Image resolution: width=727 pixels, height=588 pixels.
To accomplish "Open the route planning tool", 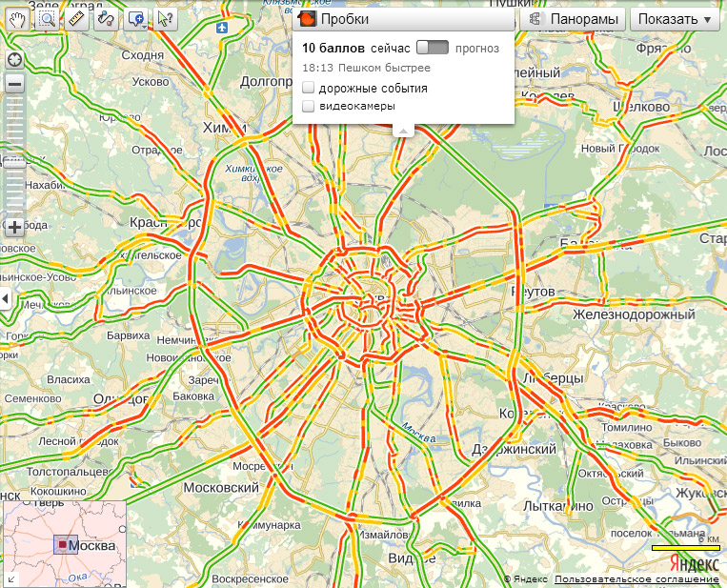I will pos(107,18).
